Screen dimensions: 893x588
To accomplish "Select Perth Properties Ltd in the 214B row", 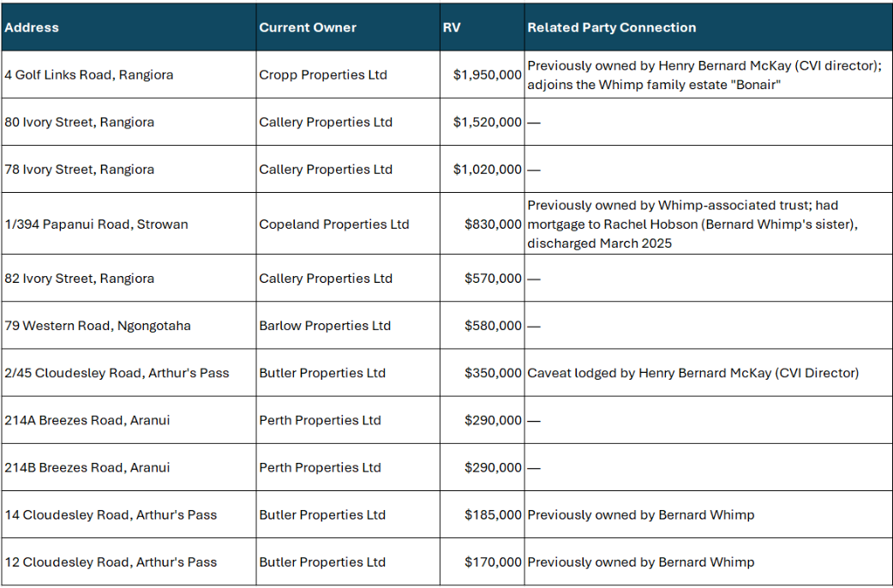I will point(320,467).
